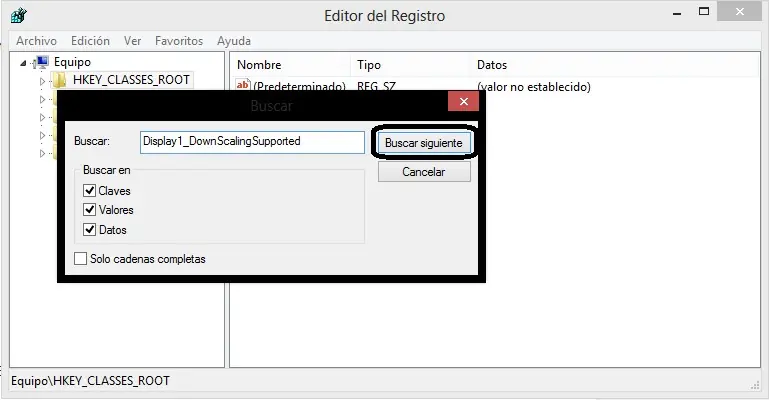769x400 pixels.
Task: Click the string value icon beside (Predeterminado)
Action: coord(243,85)
